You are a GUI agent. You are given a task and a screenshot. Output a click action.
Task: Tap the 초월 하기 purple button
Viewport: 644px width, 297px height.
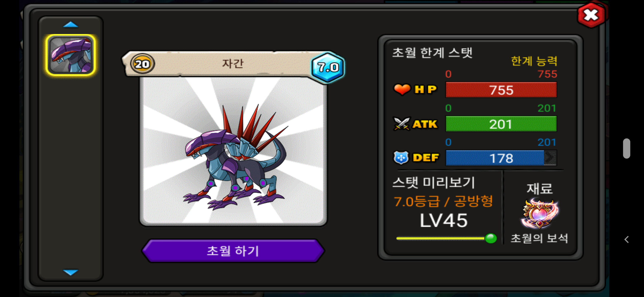(x=233, y=251)
